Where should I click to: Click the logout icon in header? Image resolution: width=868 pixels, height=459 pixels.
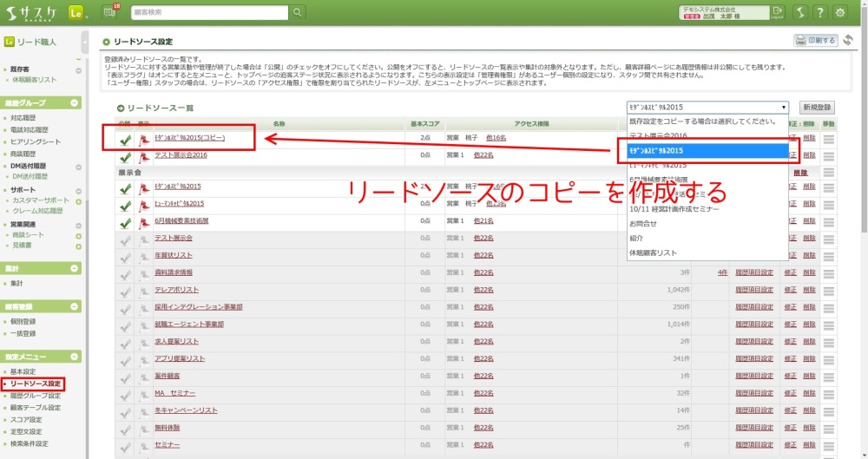click(x=776, y=12)
